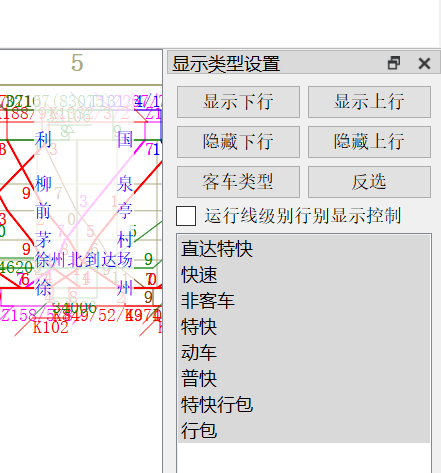Select the 隐藏下行 button
Image resolution: width=441 pixels, height=473 pixels.
[x=238, y=142]
